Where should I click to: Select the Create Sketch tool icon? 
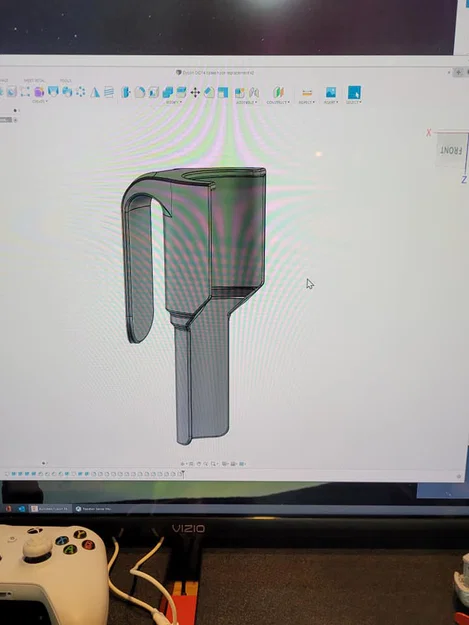point(25,92)
